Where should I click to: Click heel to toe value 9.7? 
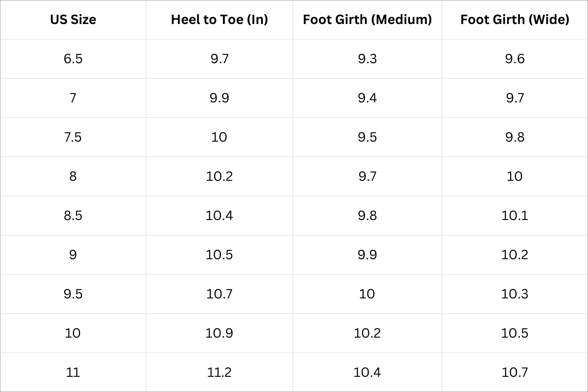[x=220, y=59]
